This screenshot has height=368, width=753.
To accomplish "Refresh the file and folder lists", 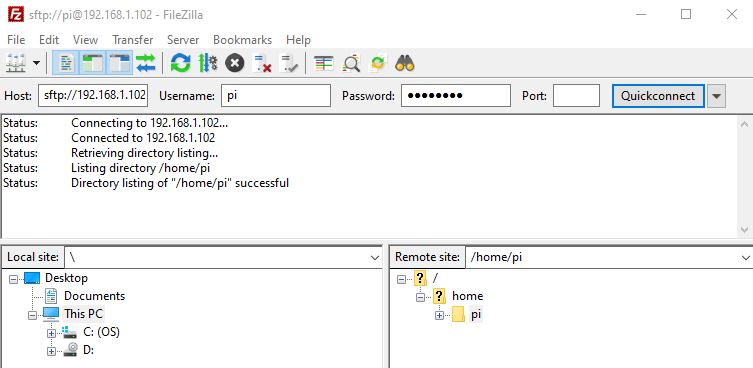I will click(181, 63).
